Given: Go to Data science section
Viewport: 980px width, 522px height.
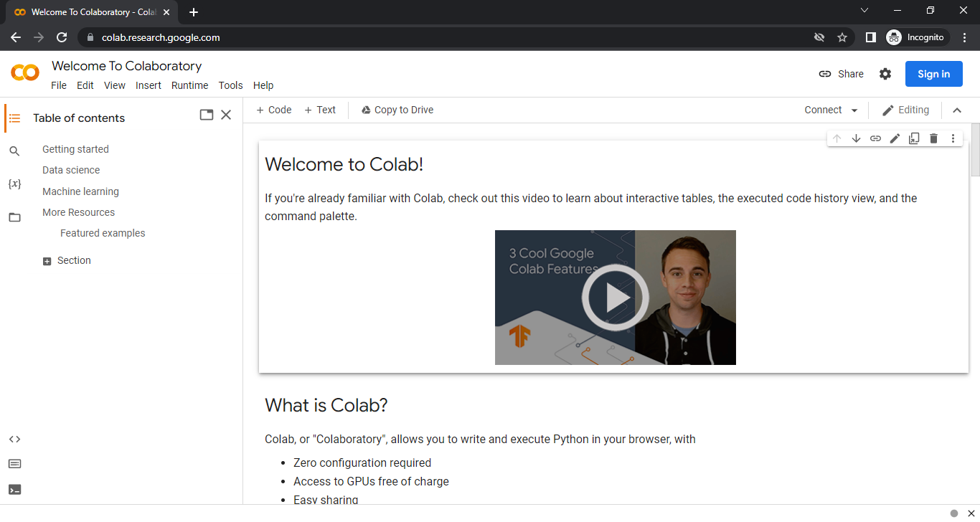Looking at the screenshot, I should click(71, 170).
